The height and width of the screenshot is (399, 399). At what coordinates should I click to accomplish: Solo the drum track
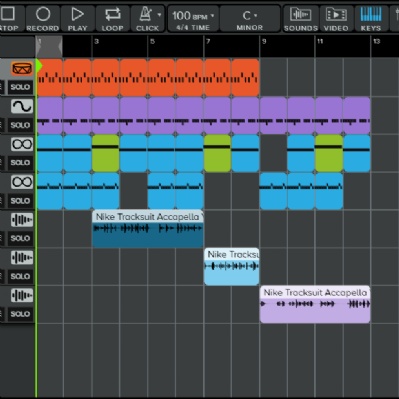coord(20,87)
